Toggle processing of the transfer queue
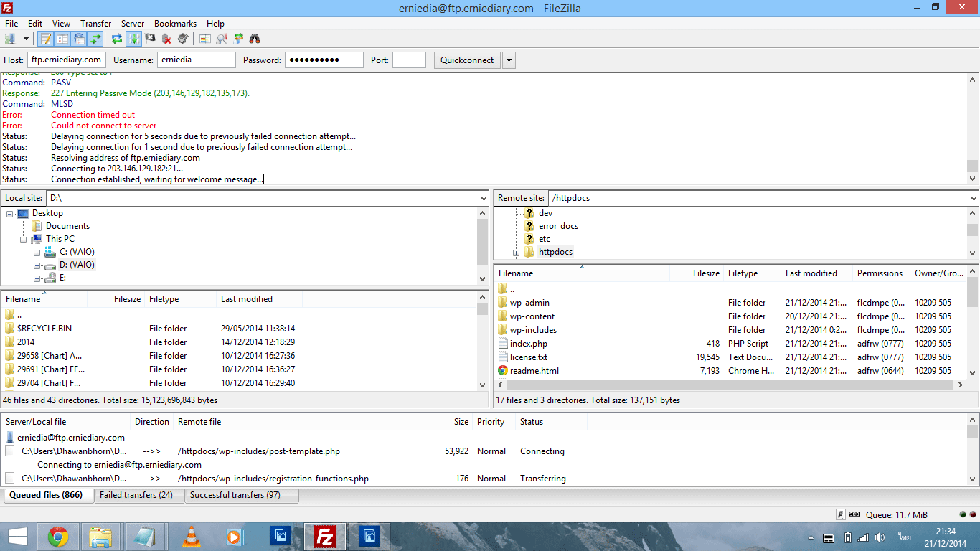This screenshot has width=980, height=551. click(133, 39)
